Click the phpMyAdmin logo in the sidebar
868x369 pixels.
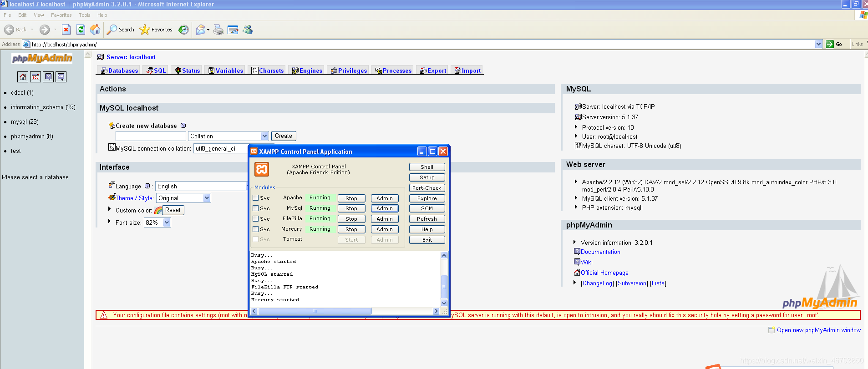point(42,58)
